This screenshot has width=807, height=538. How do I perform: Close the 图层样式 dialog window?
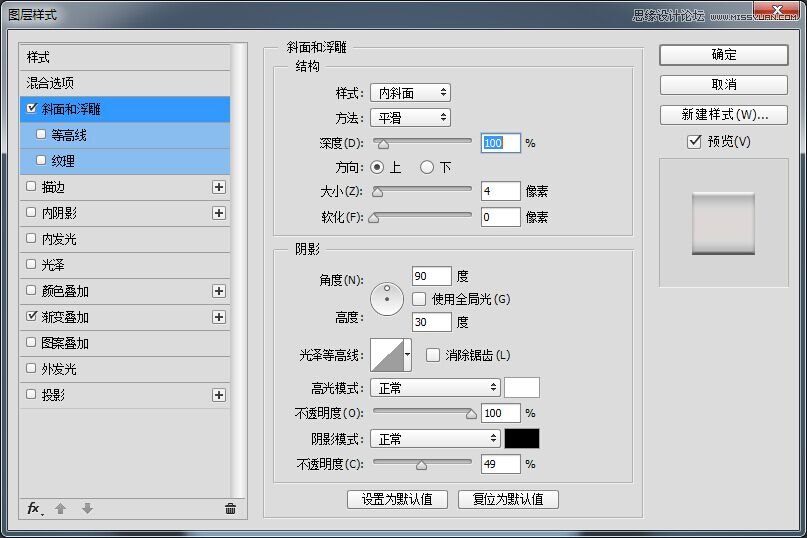[x=777, y=10]
